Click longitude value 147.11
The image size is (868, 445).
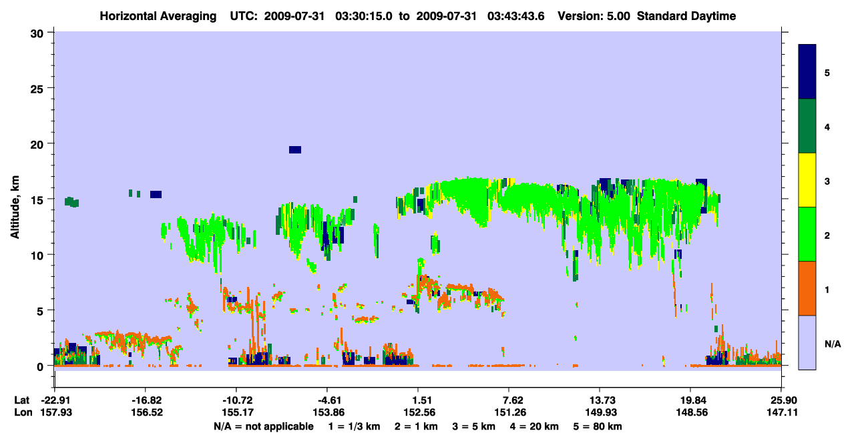tap(781, 412)
